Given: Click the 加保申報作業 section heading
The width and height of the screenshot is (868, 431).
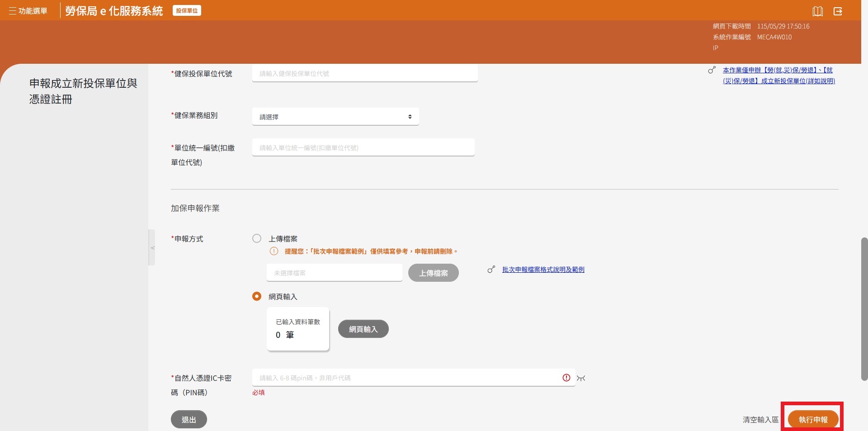Looking at the screenshot, I should [x=195, y=208].
